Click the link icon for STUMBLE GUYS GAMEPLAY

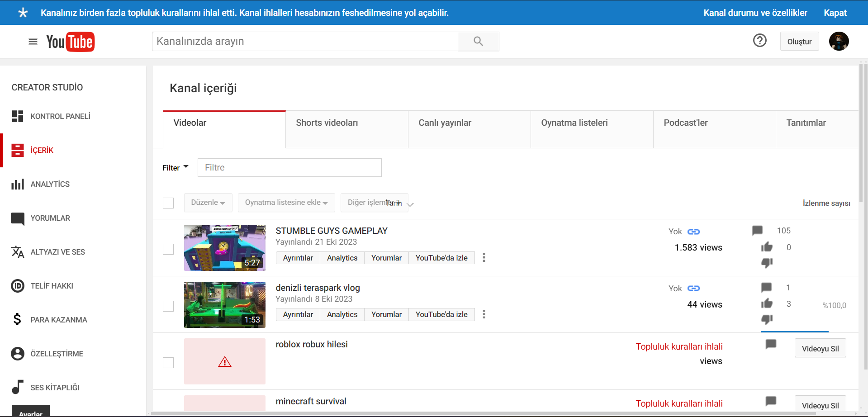[693, 232]
